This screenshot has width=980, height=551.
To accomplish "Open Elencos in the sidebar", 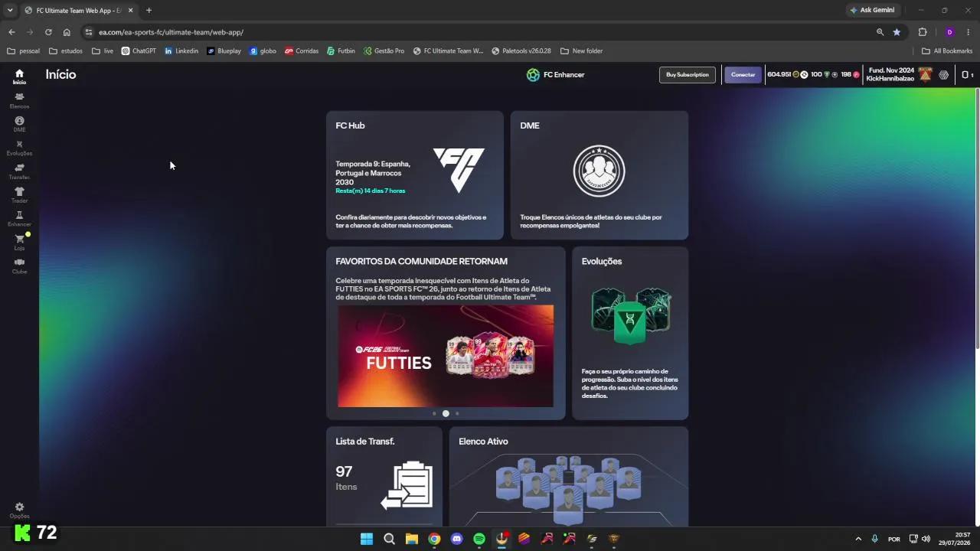I will click(x=19, y=100).
